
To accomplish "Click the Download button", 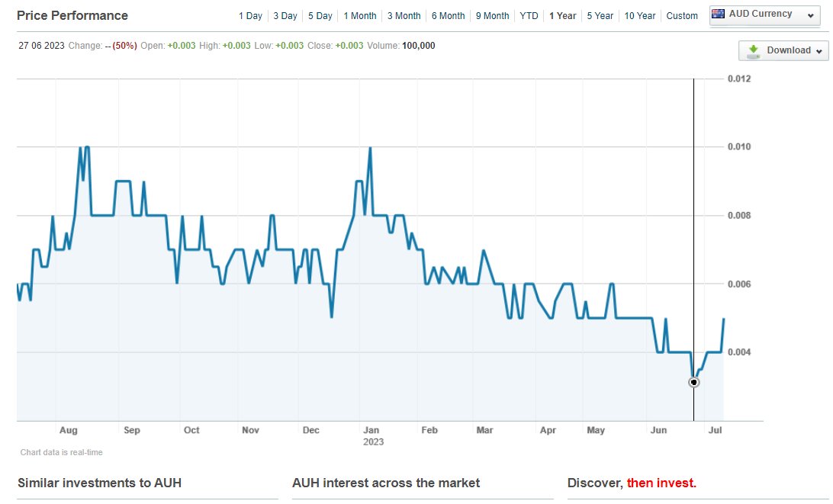I will click(783, 50).
